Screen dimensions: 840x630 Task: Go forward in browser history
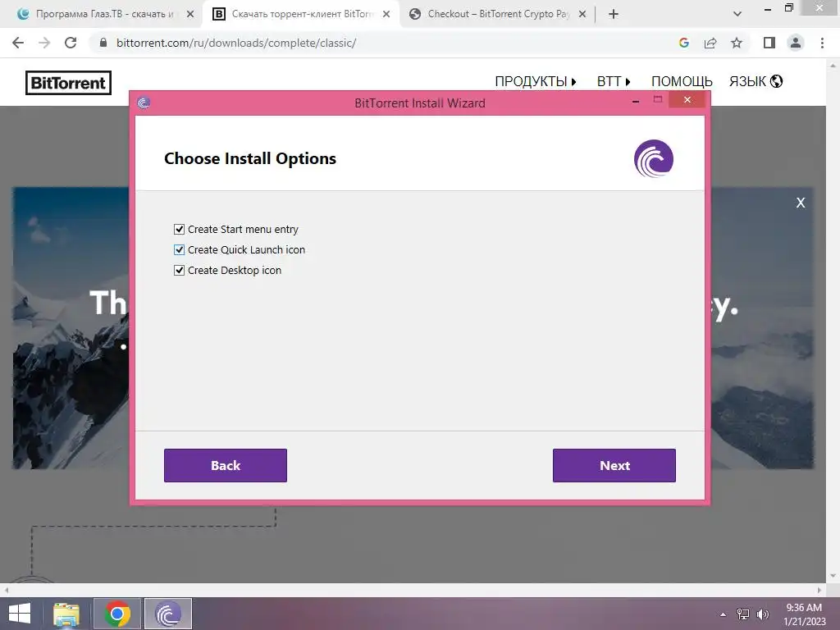(x=44, y=43)
